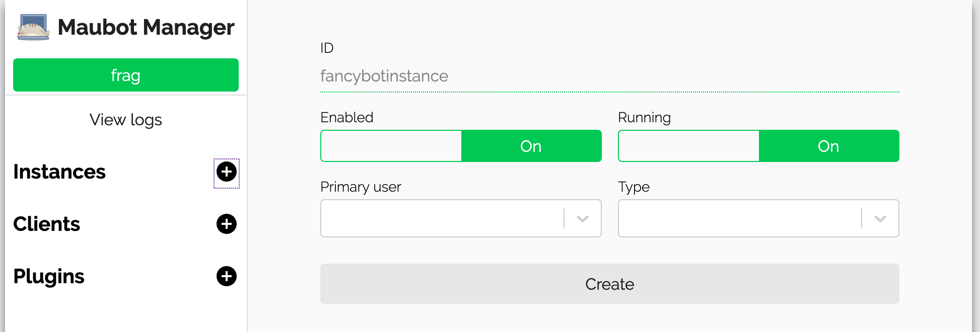
Task: Add a new client with plus icon
Action: click(x=227, y=224)
